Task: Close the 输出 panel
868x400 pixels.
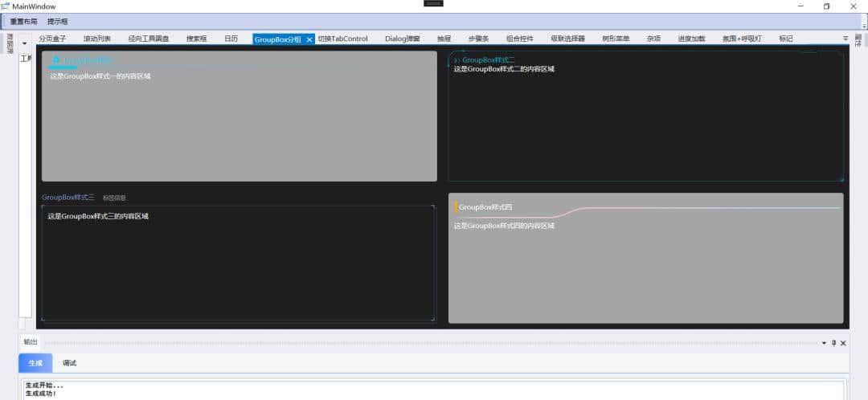Action: tap(843, 343)
